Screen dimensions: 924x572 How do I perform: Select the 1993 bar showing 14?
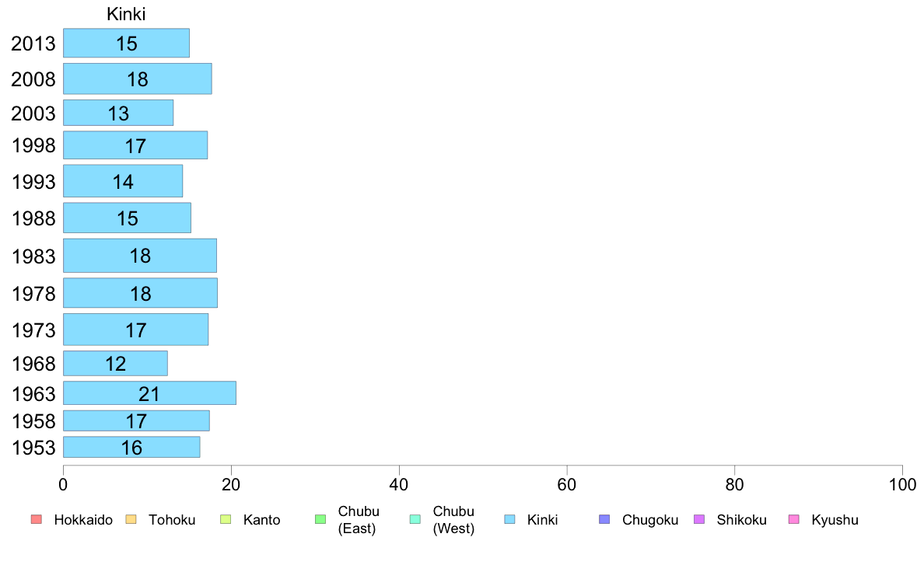(123, 181)
